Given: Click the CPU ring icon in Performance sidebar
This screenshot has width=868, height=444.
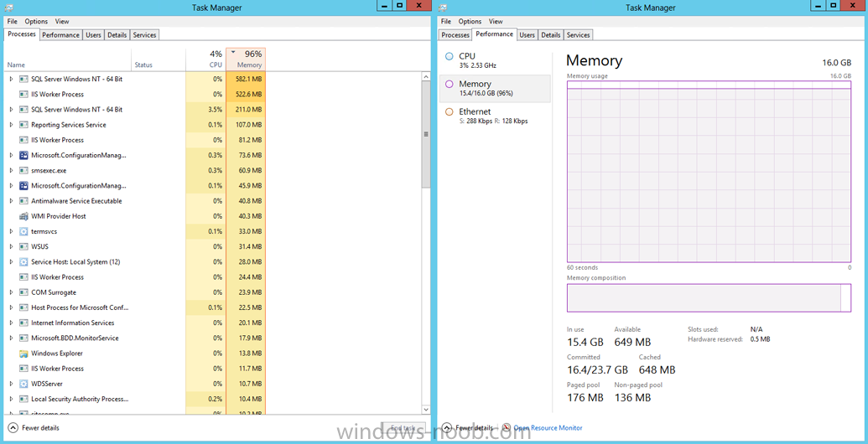Looking at the screenshot, I should (x=449, y=56).
